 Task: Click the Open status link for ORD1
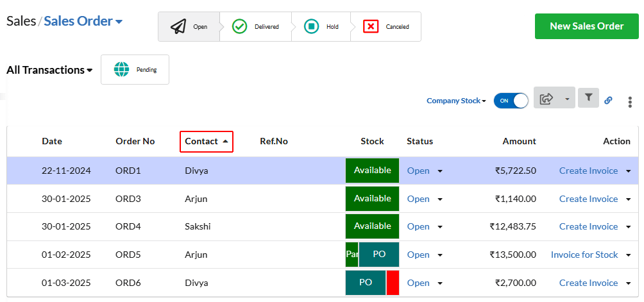pos(418,171)
